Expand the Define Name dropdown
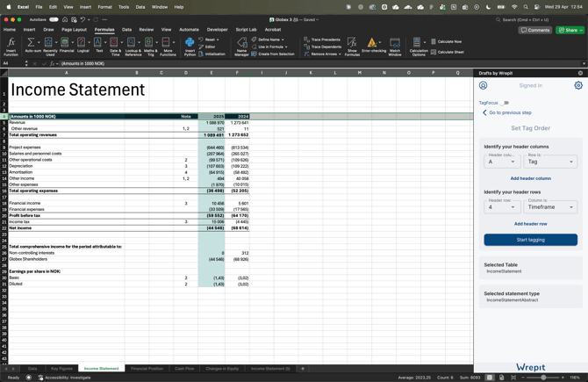 (x=283, y=40)
